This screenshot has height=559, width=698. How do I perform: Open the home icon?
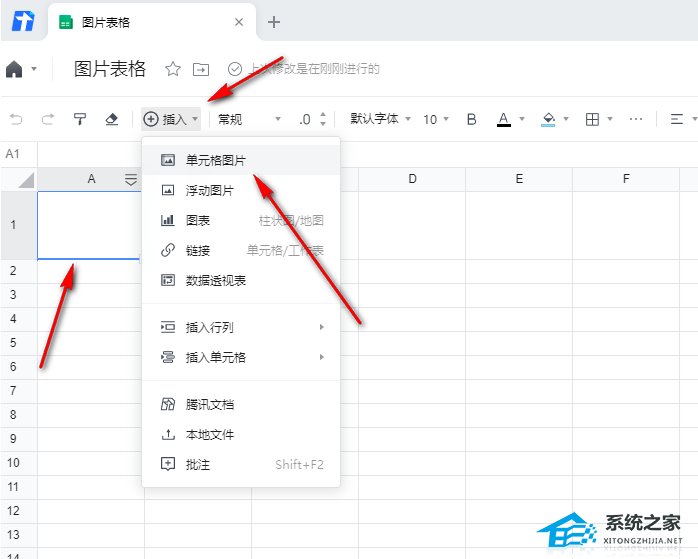14,69
